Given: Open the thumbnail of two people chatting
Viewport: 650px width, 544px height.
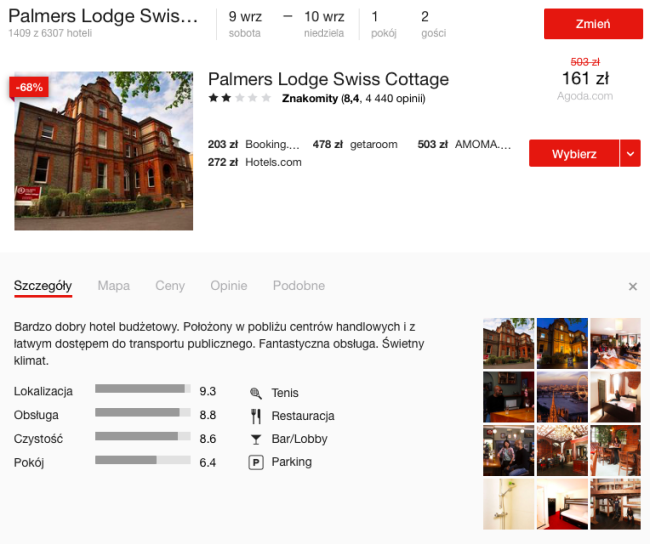Looking at the screenshot, I should click(509, 450).
